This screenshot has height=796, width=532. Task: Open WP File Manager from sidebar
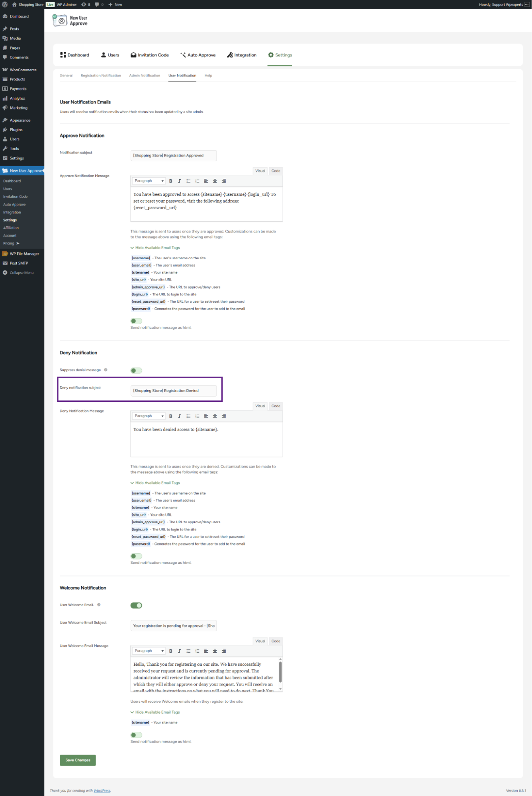coord(24,254)
